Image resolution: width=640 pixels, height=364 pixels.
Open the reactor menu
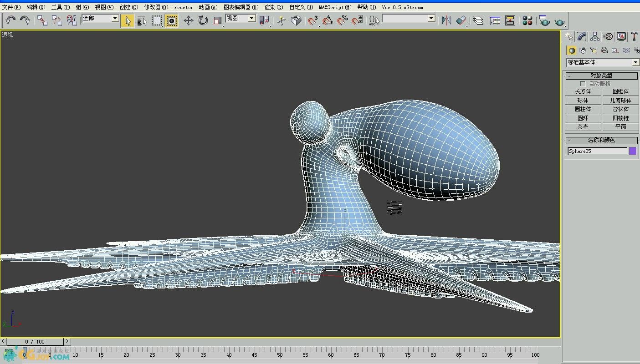click(184, 7)
